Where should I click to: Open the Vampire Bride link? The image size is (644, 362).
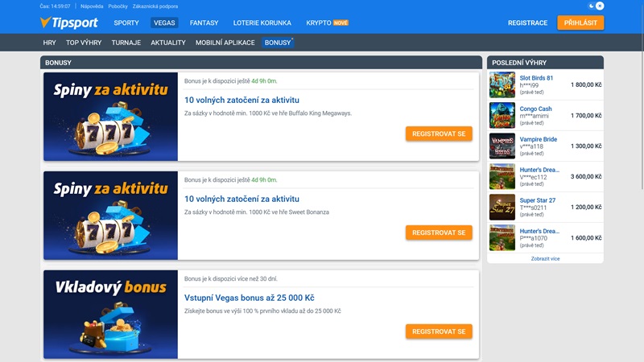tap(538, 139)
